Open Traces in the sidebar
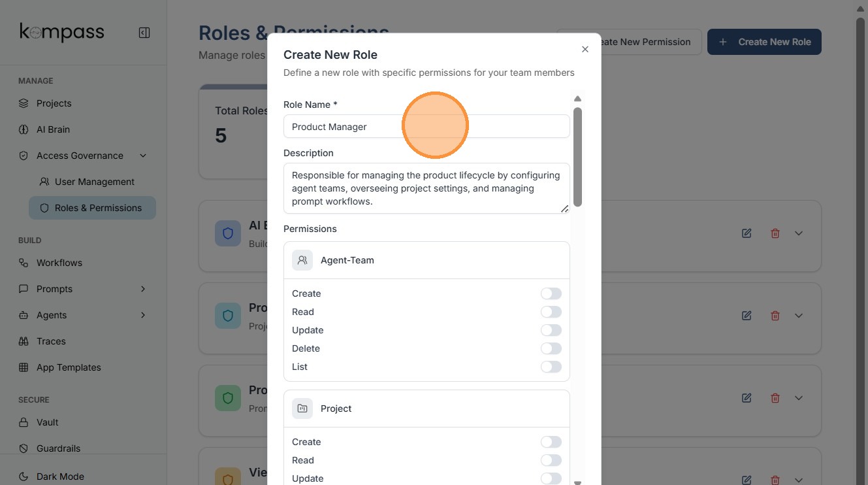 point(51,341)
